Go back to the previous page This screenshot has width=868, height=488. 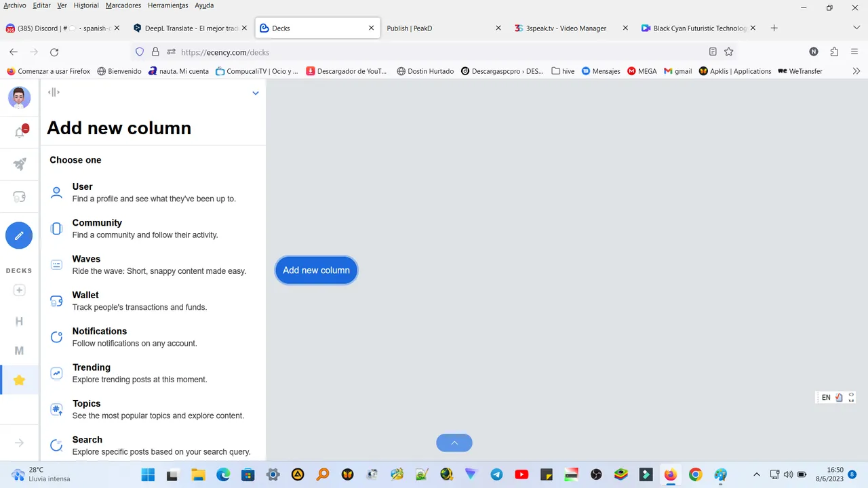pos(14,52)
